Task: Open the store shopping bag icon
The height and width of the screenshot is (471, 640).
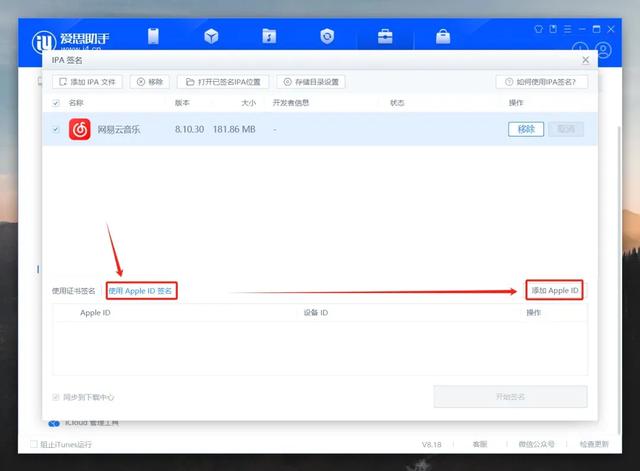Action: click(x=443, y=36)
